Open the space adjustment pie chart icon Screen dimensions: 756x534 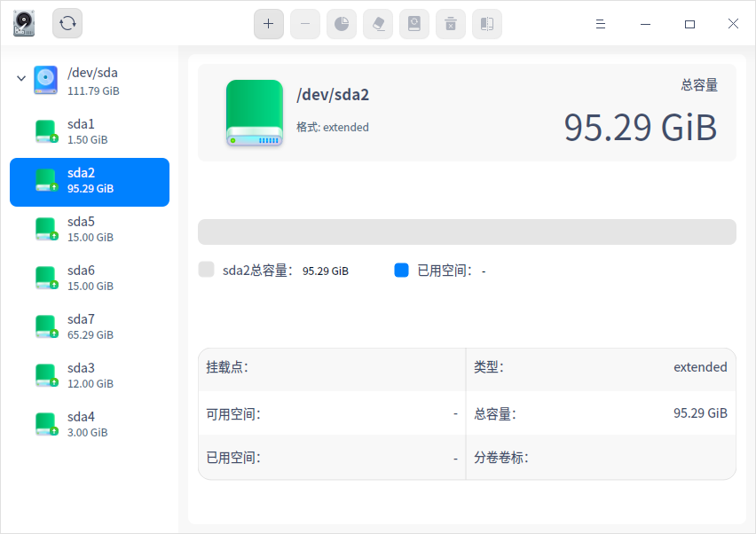tap(342, 24)
